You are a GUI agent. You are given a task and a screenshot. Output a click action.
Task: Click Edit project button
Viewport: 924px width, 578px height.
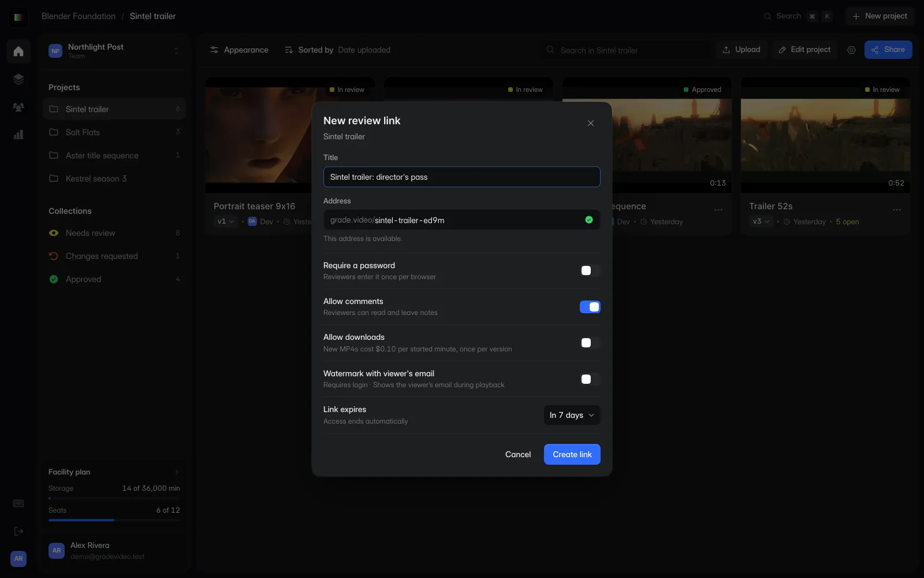point(804,50)
